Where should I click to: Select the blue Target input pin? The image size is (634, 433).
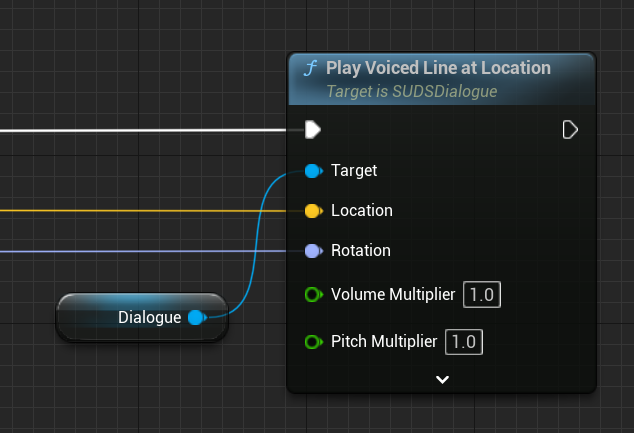(x=313, y=171)
